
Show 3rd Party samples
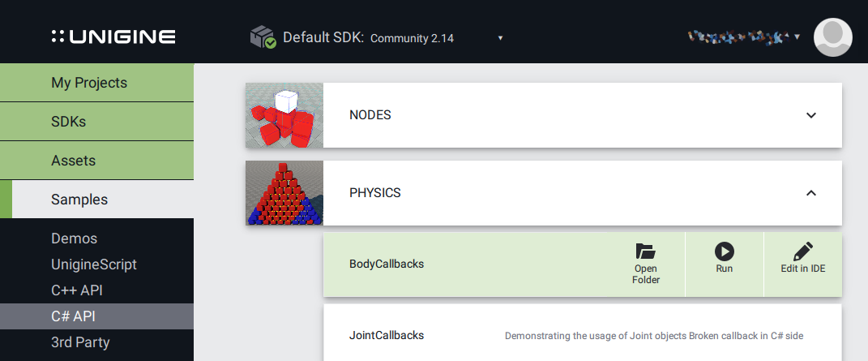tap(80, 342)
